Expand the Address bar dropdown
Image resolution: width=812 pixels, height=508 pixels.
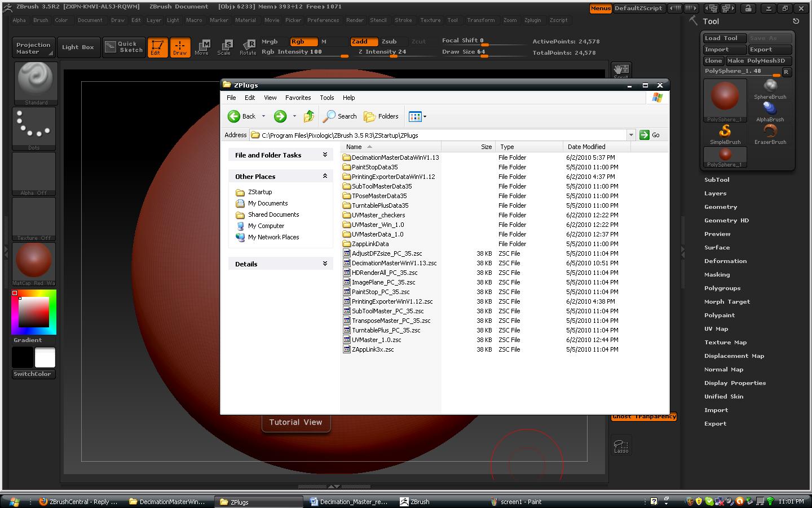[x=631, y=135]
